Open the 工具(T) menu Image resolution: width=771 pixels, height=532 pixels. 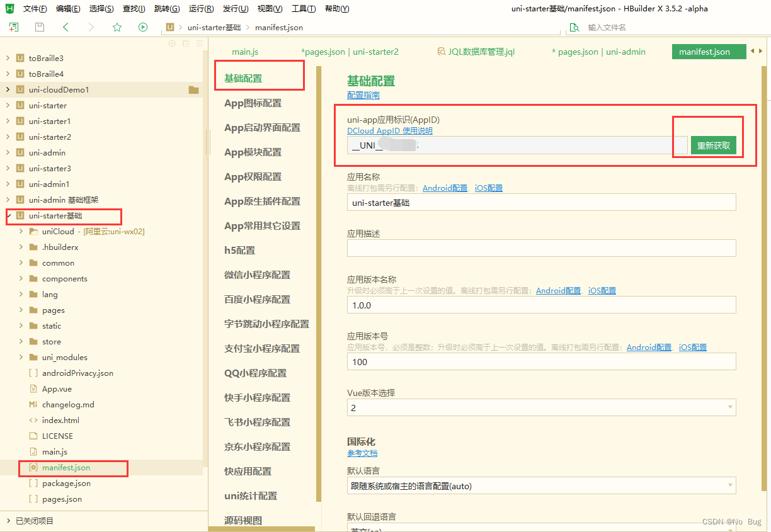tap(304, 9)
